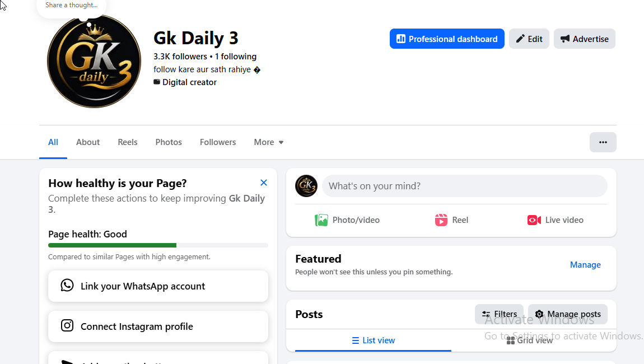Screen dimensions: 644x364
Task: Switch to Grid view
Action: tap(530, 340)
